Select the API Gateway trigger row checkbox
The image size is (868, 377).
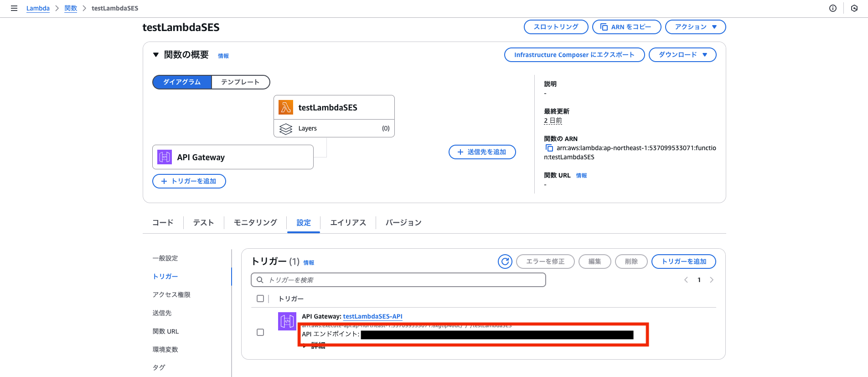(260, 332)
